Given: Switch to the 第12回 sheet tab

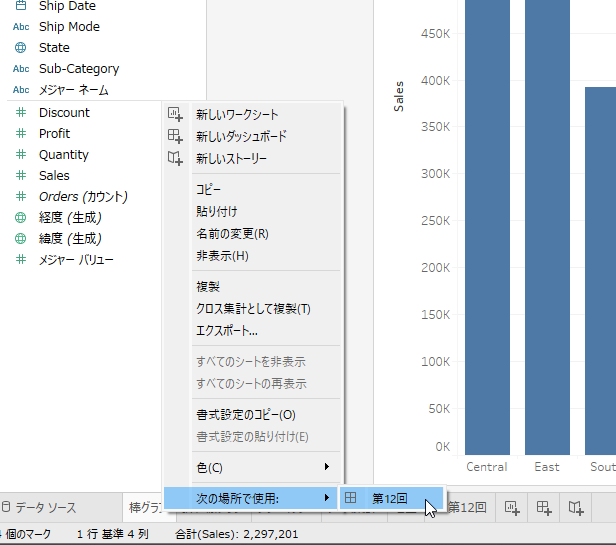Looking at the screenshot, I should coord(467,507).
